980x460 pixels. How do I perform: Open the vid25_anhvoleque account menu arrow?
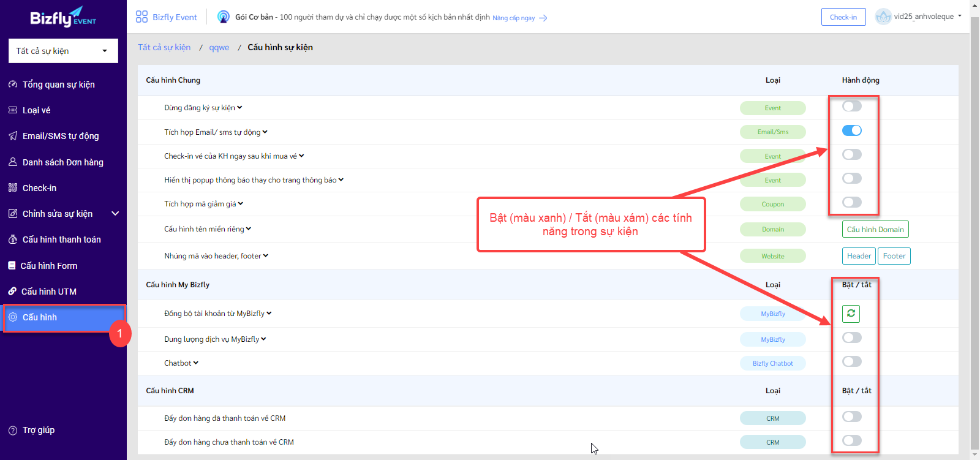(959, 16)
